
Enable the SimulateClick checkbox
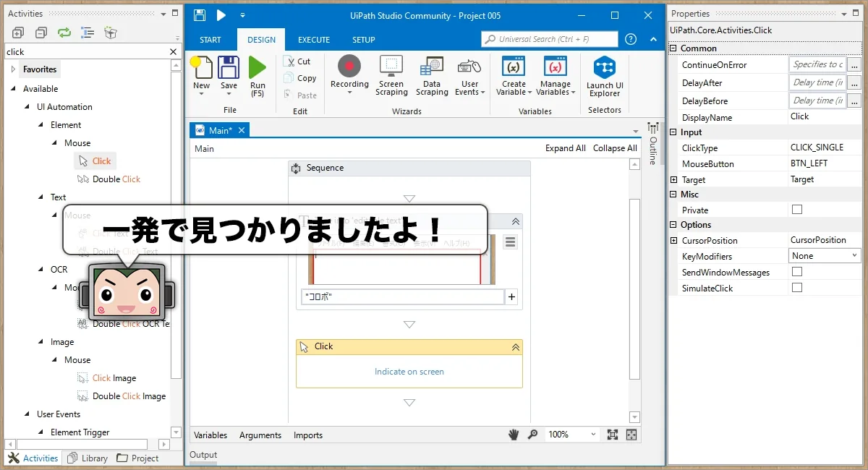(797, 288)
